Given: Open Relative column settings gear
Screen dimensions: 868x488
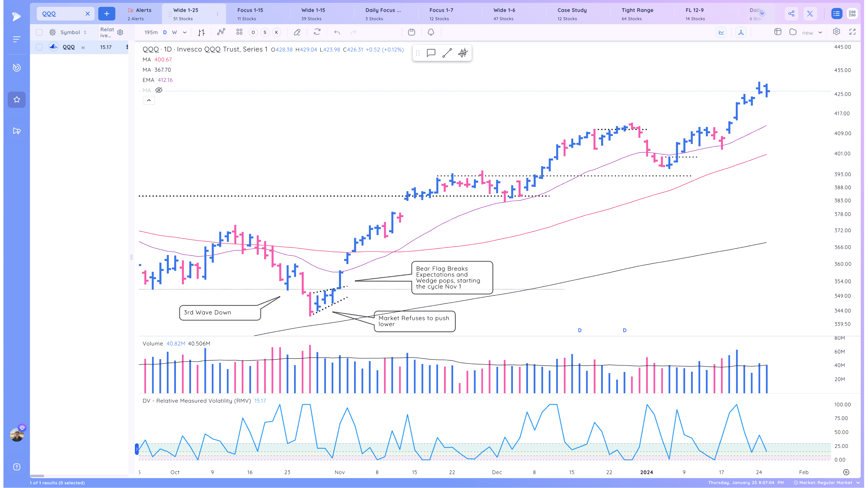Looking at the screenshot, I should tap(120, 32).
